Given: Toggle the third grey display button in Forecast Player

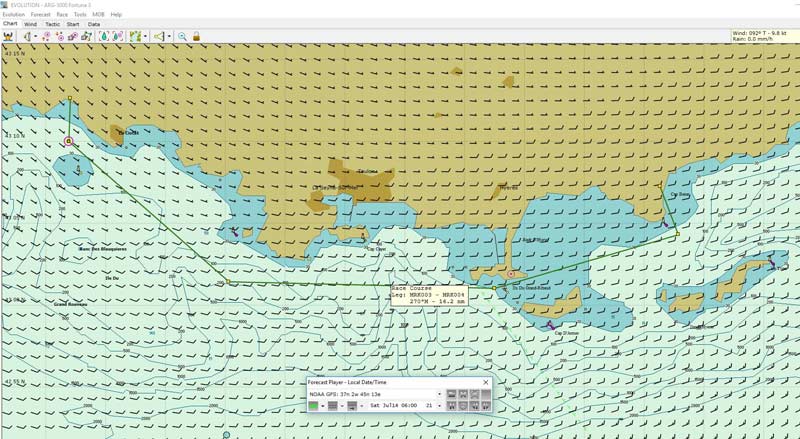Looking at the screenshot, I should click(x=352, y=406).
